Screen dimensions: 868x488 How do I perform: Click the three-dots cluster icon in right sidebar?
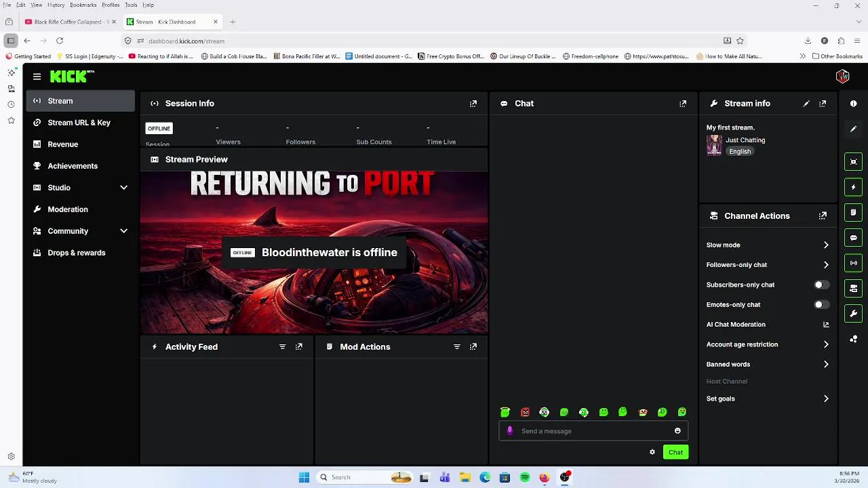[x=853, y=339]
